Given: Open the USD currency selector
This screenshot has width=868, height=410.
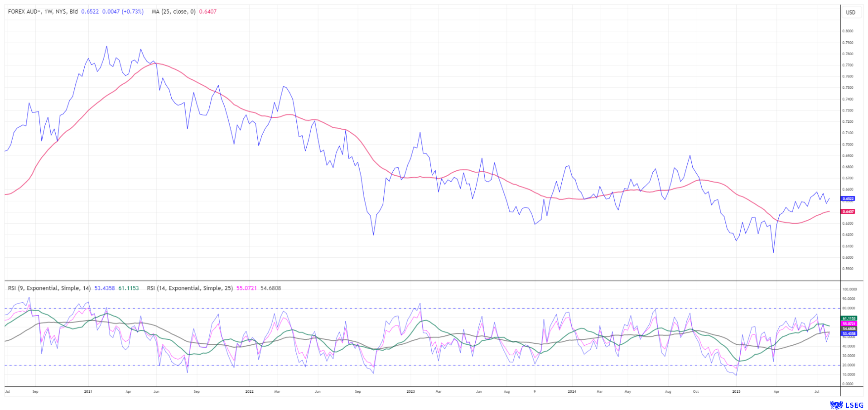Looking at the screenshot, I should (x=850, y=12).
